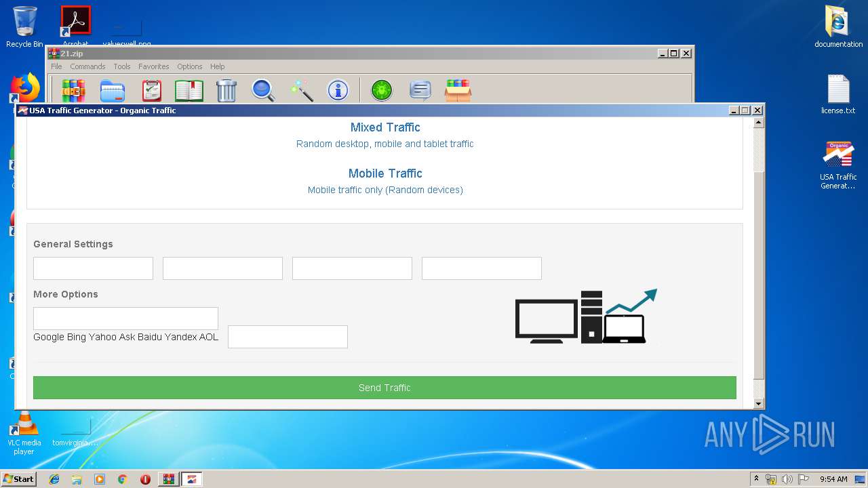Select the valueswell.png desktop file

[x=127, y=30]
